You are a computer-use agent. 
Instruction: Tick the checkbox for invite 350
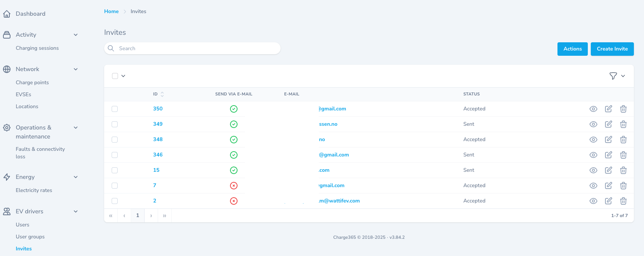[115, 109]
